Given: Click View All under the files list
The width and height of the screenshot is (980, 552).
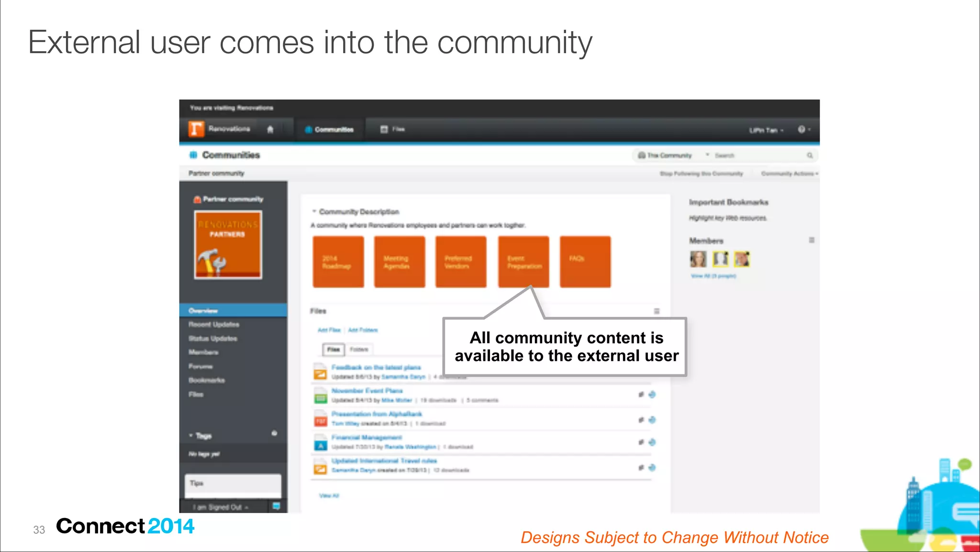Looking at the screenshot, I should (x=329, y=496).
